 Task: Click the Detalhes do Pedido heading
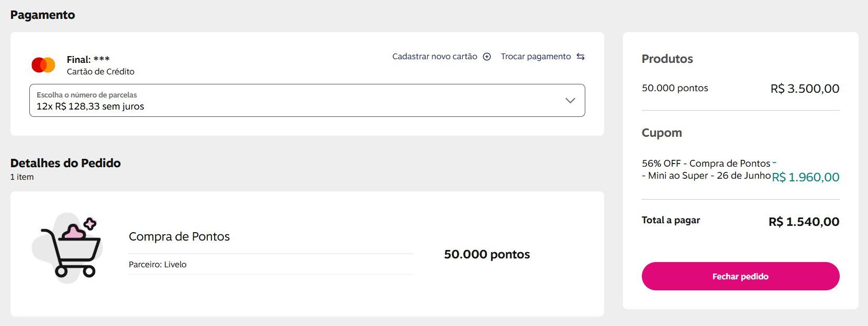pyautogui.click(x=65, y=163)
